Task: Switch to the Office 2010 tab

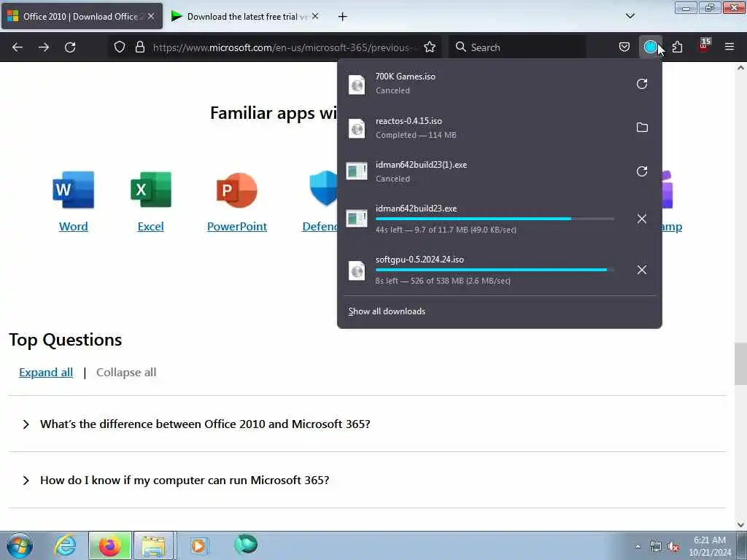Action: pyautogui.click(x=81, y=16)
